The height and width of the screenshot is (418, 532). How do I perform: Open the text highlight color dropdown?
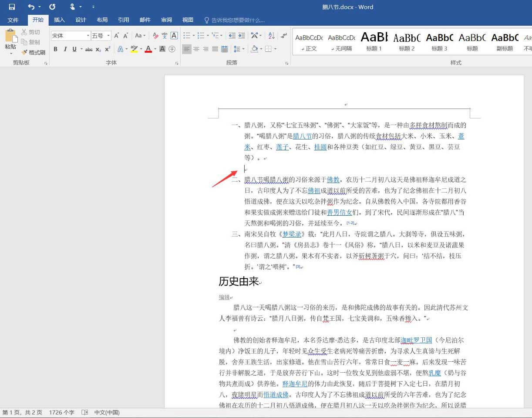pyautogui.click(x=141, y=49)
